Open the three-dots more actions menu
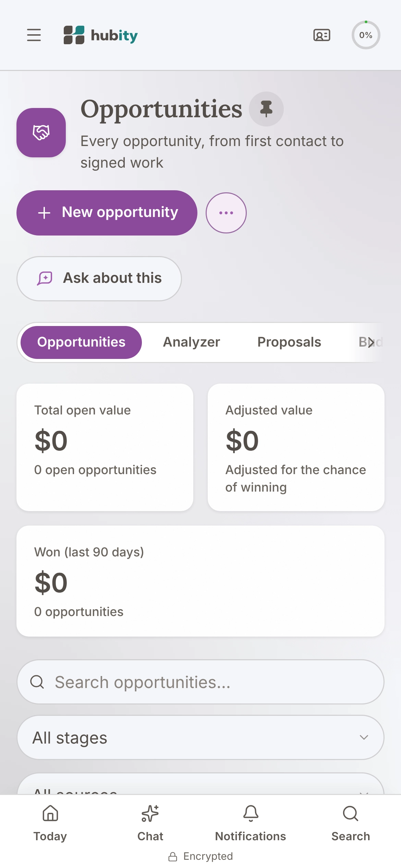The width and height of the screenshot is (401, 868). (x=226, y=213)
